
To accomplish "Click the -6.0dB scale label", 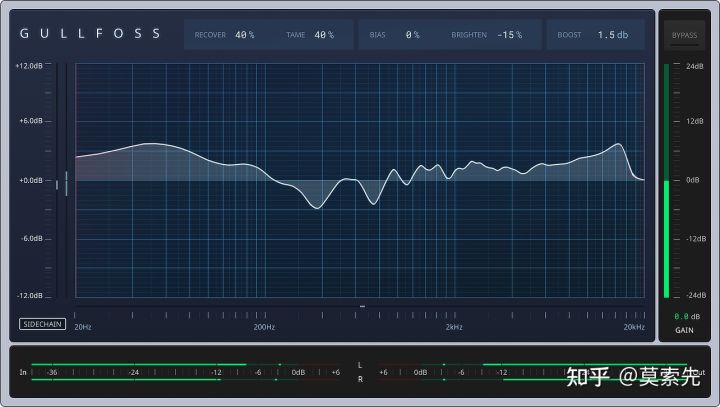I will pos(32,238).
